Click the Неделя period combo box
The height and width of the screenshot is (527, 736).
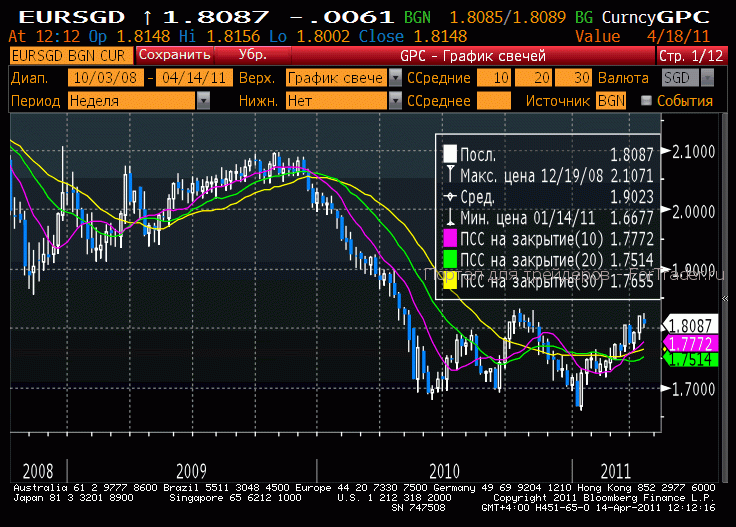(x=131, y=101)
